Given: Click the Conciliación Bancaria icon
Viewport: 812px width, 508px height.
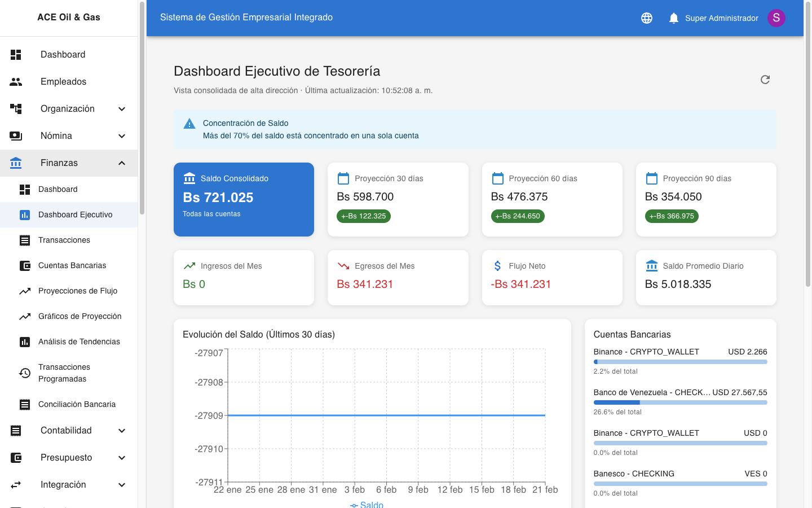Looking at the screenshot, I should (x=25, y=404).
